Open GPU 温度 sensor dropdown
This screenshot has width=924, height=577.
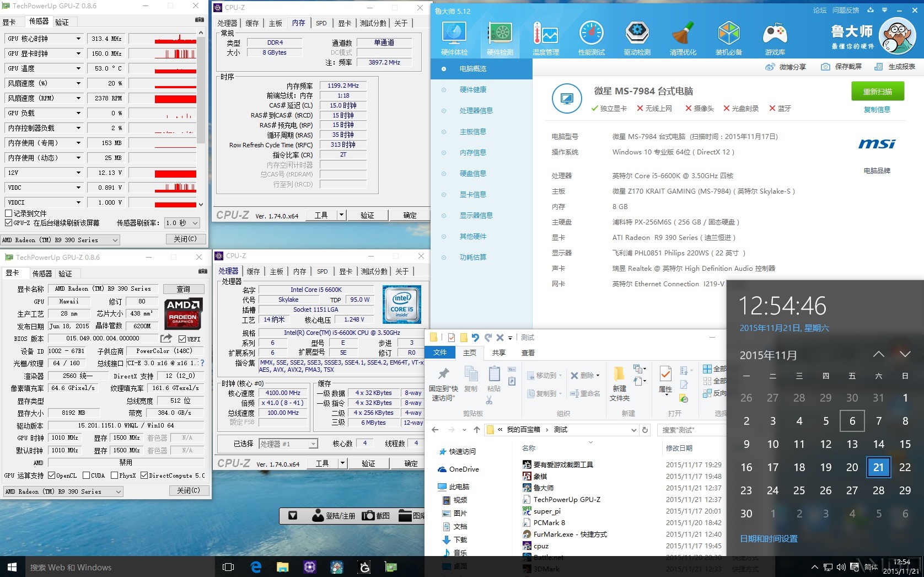[x=78, y=68]
